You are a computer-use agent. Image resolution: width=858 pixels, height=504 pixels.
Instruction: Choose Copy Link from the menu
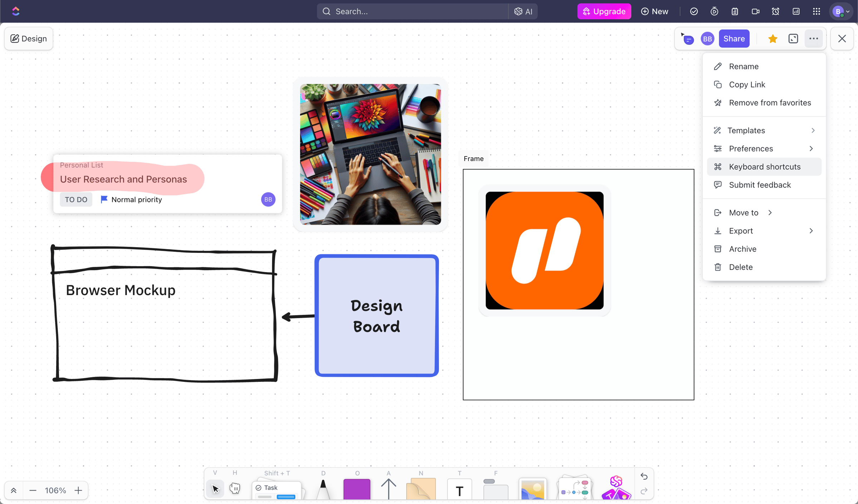pos(764,85)
